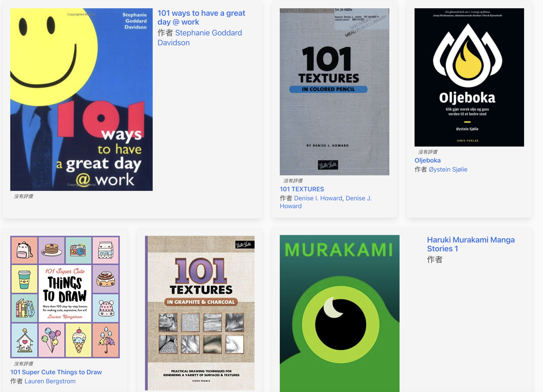Select author Denise J. Howard link

[358, 198]
